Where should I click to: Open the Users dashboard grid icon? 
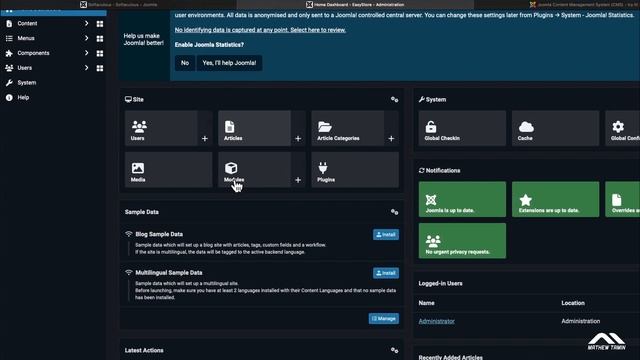point(100,68)
